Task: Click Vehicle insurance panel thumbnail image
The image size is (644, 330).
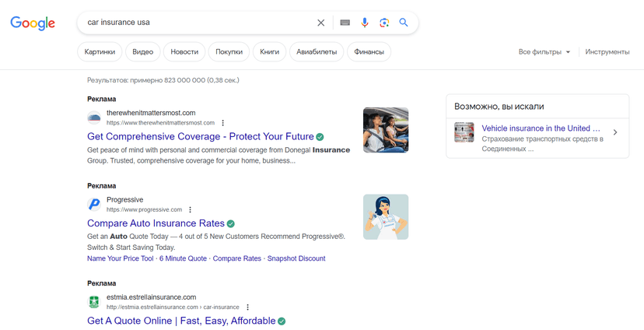Action: tap(464, 132)
